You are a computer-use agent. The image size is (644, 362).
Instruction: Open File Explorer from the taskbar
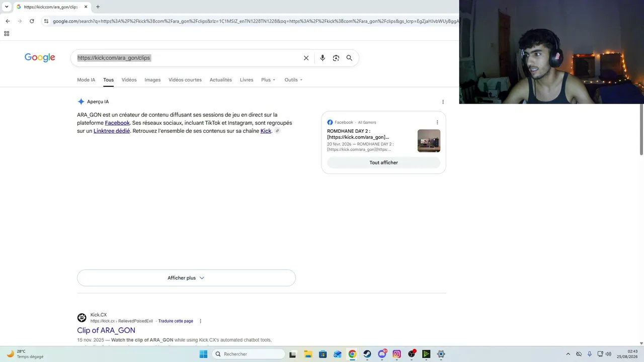click(308, 354)
